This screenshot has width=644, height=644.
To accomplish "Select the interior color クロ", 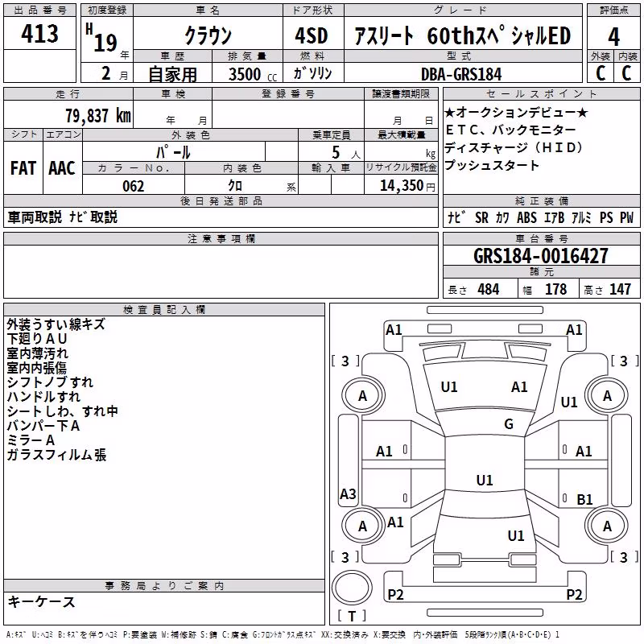I will coord(235,186).
